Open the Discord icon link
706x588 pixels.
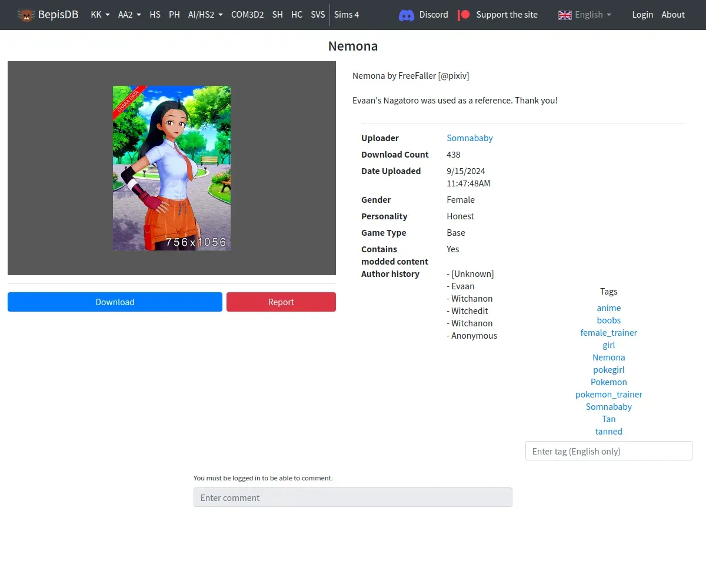click(x=407, y=15)
